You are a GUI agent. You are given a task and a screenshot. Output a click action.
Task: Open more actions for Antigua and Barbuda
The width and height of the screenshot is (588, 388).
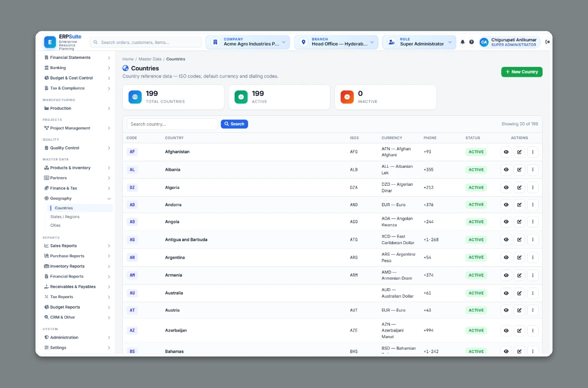click(x=533, y=240)
